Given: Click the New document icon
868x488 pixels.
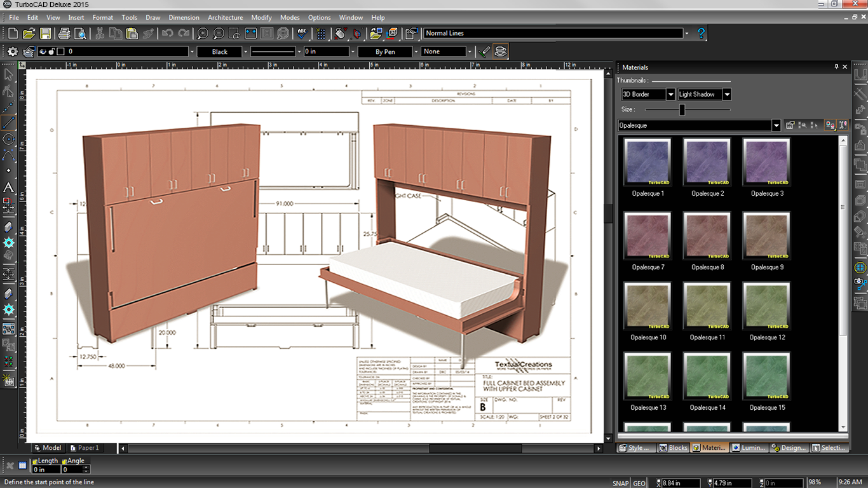Looking at the screenshot, I should click(13, 34).
